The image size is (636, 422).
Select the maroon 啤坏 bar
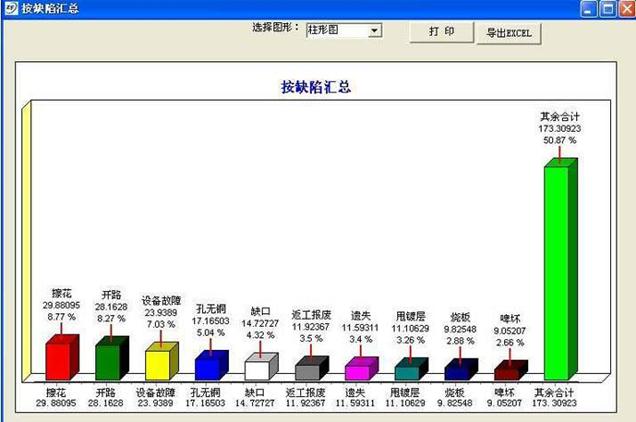coord(507,373)
